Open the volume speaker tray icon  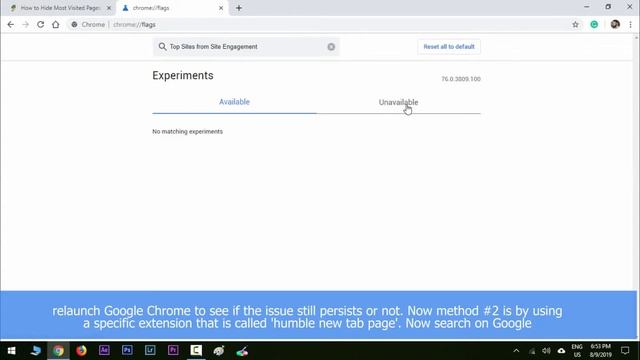[x=546, y=351]
